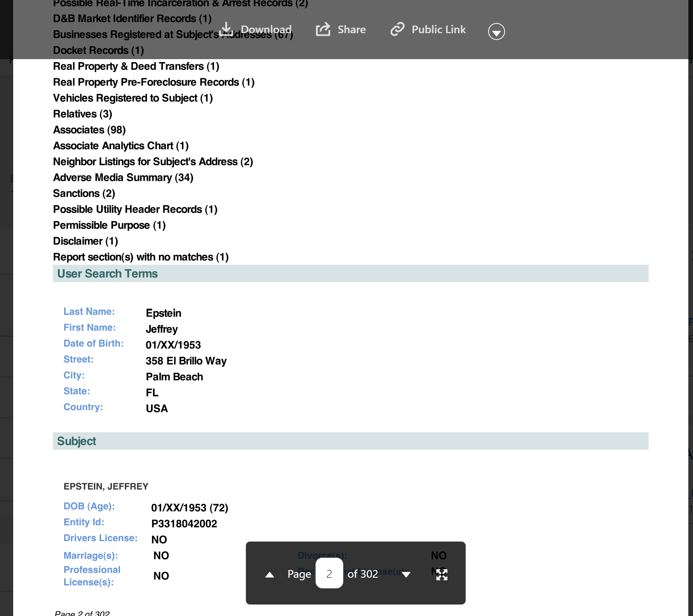Click the value '01/XX/1953 (72)'
The height and width of the screenshot is (616, 693).
(190, 508)
